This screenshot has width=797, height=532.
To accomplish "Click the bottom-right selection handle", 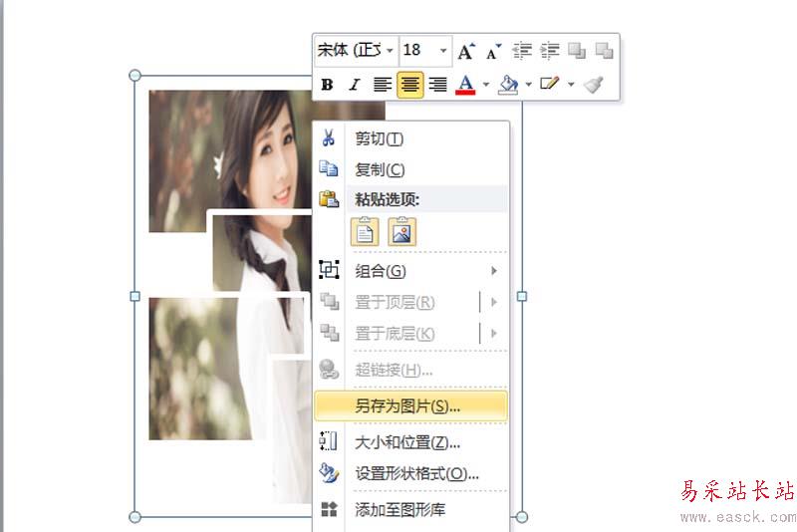I will (x=522, y=517).
